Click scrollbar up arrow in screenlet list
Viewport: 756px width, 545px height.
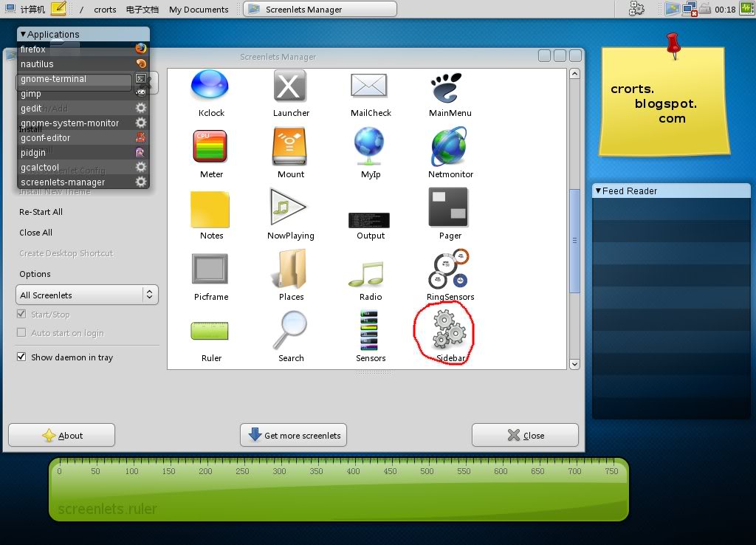tap(574, 74)
